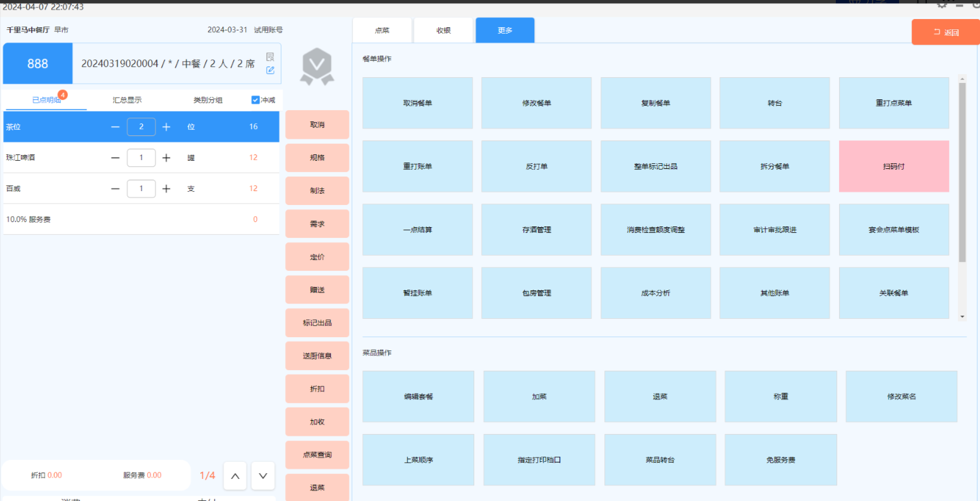Image resolution: width=980 pixels, height=501 pixels.
Task: Click the receipt icon above the edit pencil
Action: (x=270, y=57)
